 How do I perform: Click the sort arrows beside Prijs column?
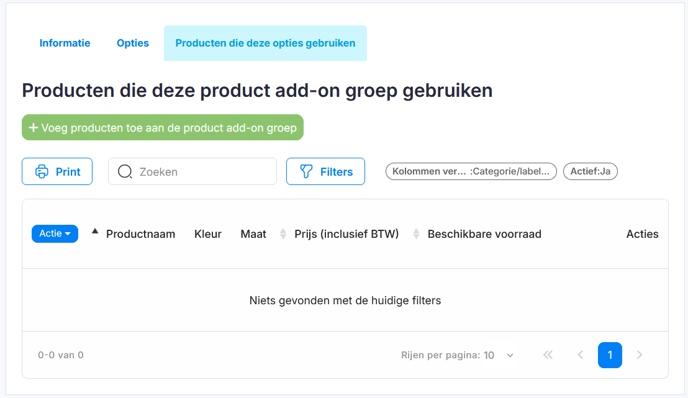tap(283, 234)
